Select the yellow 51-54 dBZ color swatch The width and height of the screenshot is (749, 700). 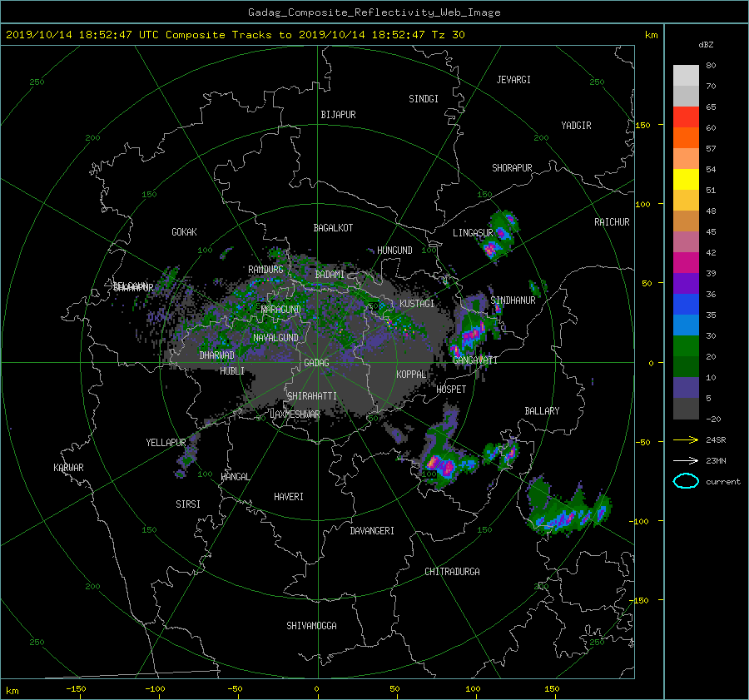tap(686, 179)
